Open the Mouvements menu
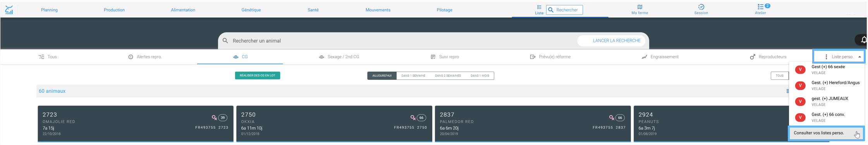Viewport: 868px width, 145px height. coord(378,10)
